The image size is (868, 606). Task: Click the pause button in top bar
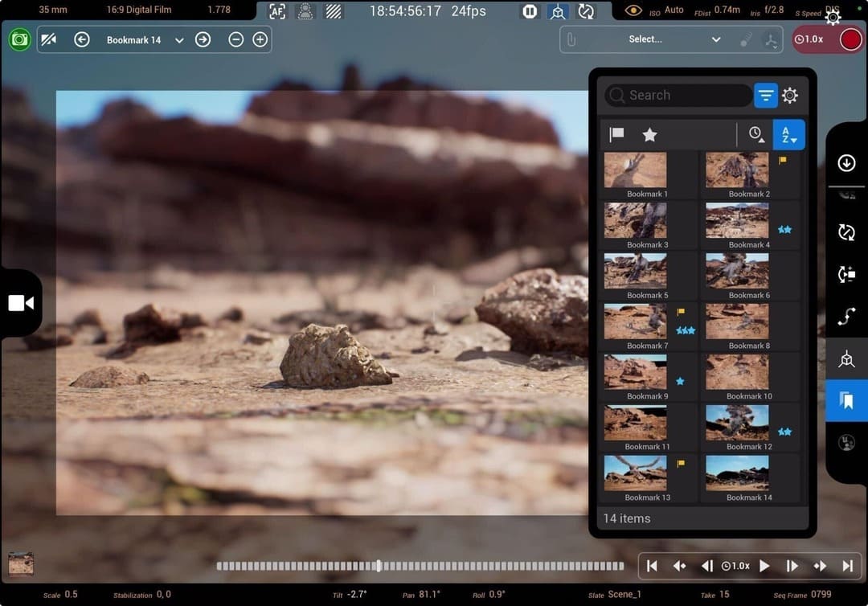530,11
